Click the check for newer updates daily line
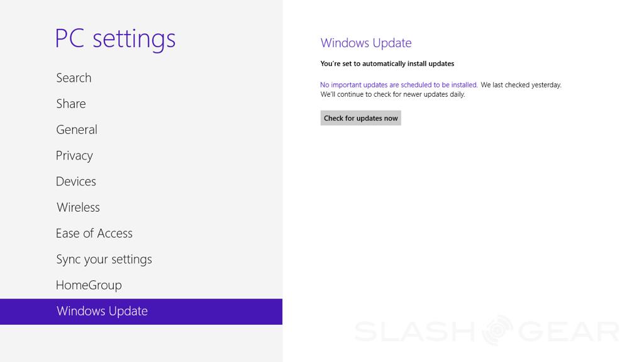This screenshot has width=644, height=362. 392,94
